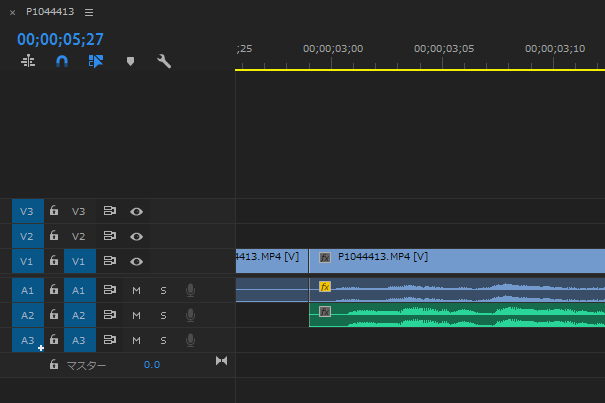Lock the A1 track
Image resolution: width=605 pixels, height=403 pixels.
point(54,290)
